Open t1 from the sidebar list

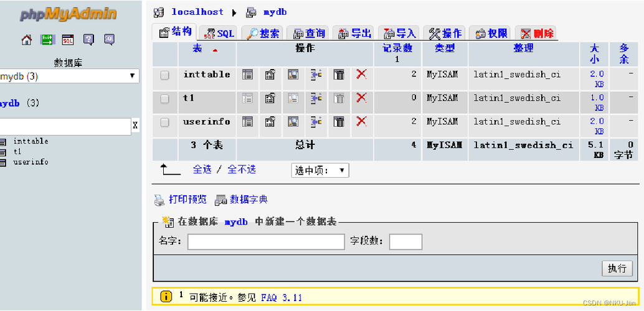(x=17, y=152)
